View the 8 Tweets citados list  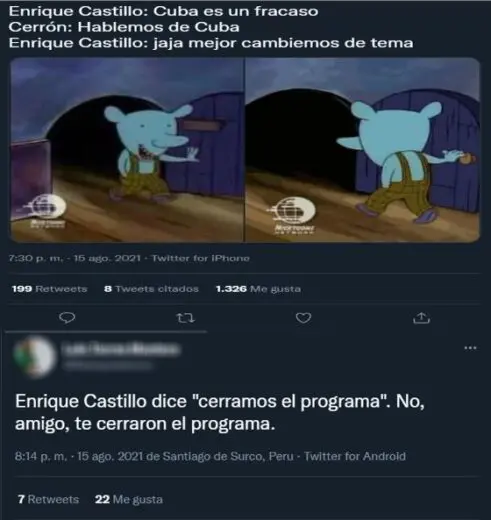pyautogui.click(x=151, y=289)
